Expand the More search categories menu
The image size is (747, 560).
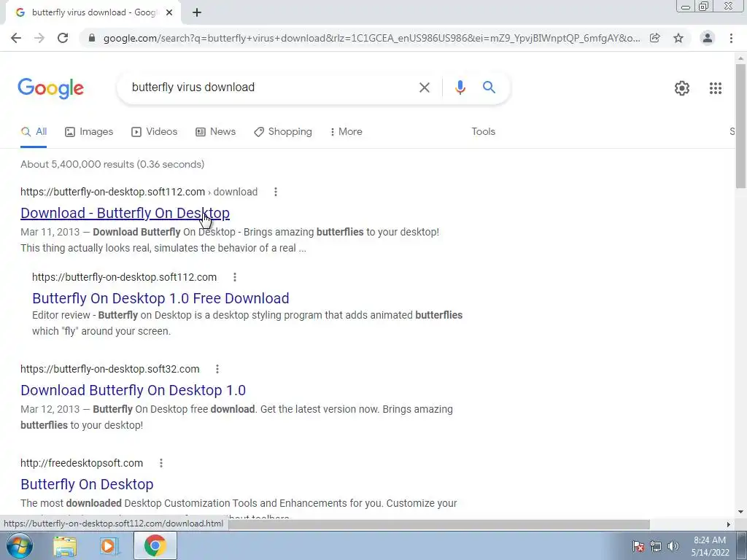pos(347,132)
